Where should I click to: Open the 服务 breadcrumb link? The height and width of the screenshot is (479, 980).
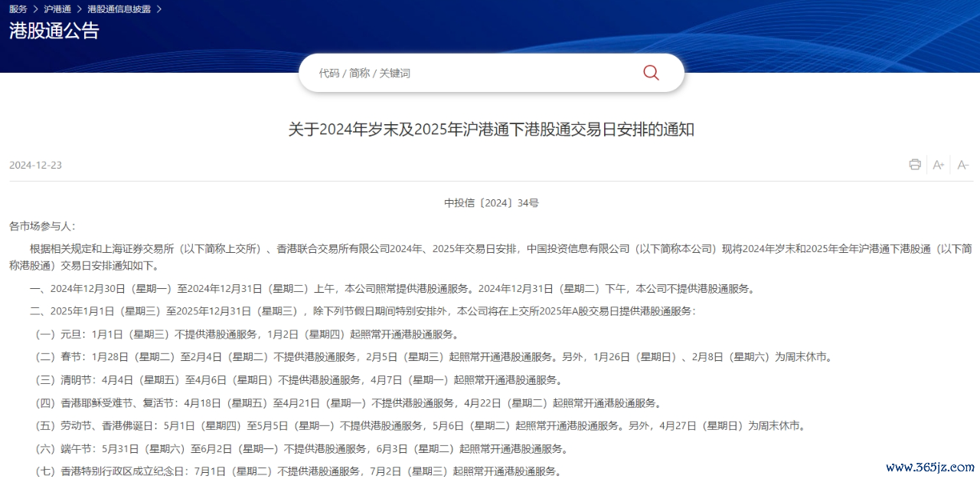[x=18, y=9]
